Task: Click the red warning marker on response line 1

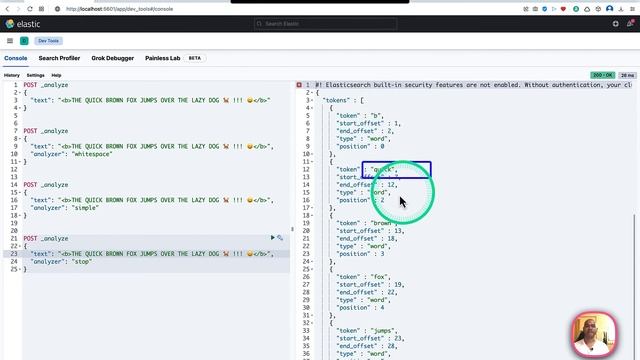Action: coord(299,85)
